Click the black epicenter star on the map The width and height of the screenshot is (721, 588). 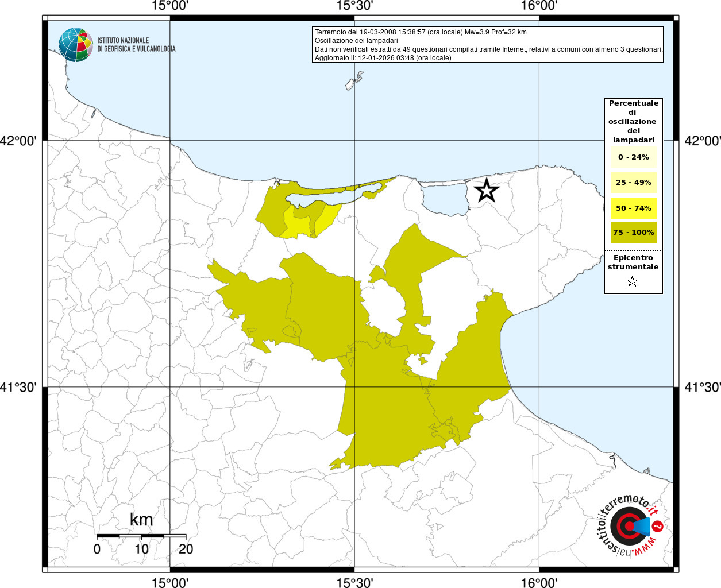487,191
